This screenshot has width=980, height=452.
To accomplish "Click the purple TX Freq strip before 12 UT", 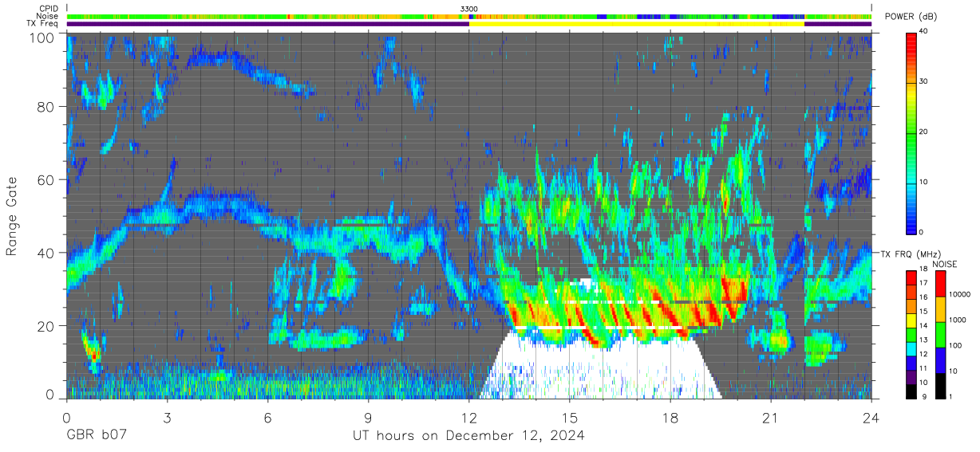I will click(267, 24).
